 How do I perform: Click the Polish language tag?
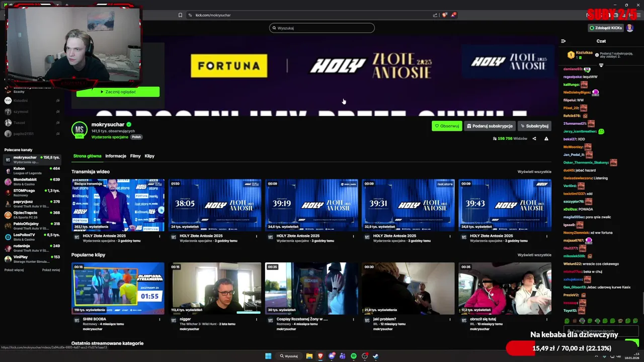point(136,137)
